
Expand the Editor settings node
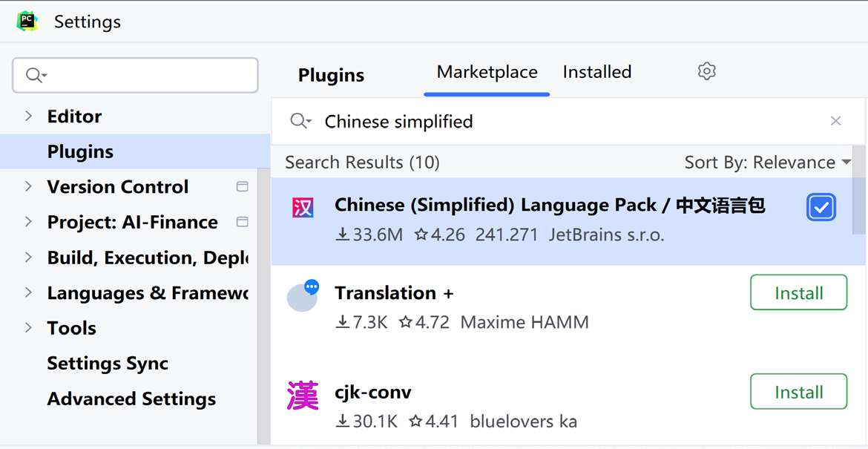click(28, 117)
